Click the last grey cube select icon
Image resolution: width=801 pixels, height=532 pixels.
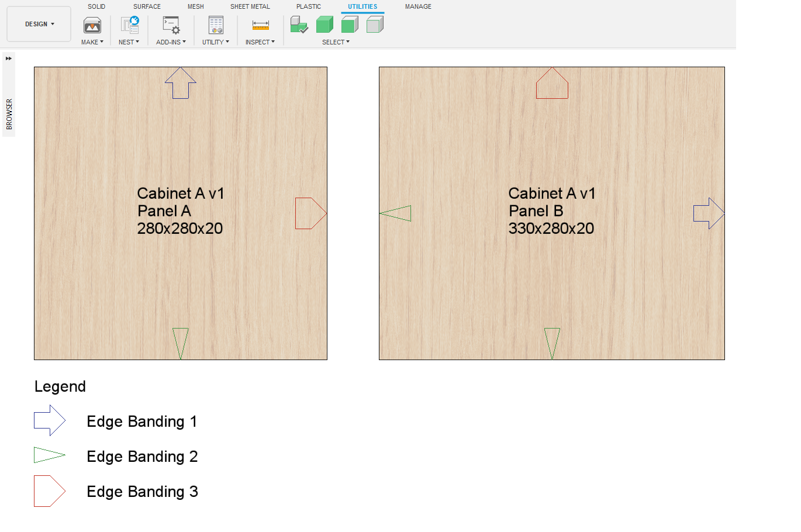[x=375, y=25]
